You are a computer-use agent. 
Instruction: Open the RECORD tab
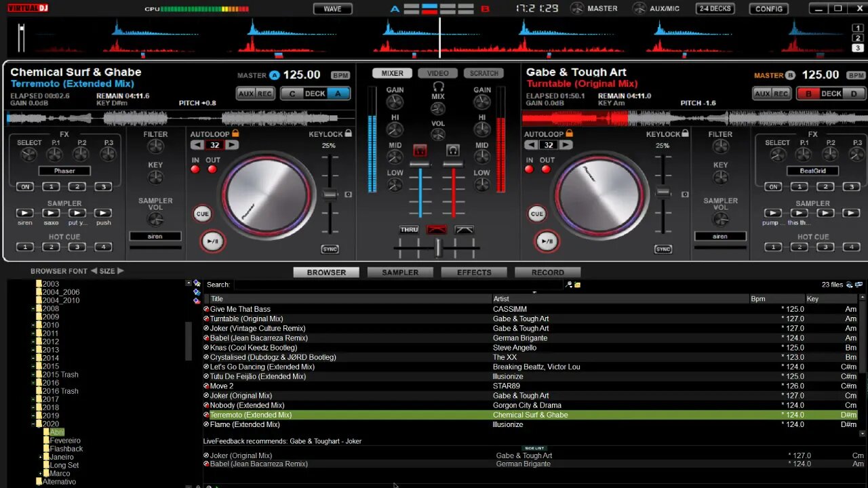[548, 272]
